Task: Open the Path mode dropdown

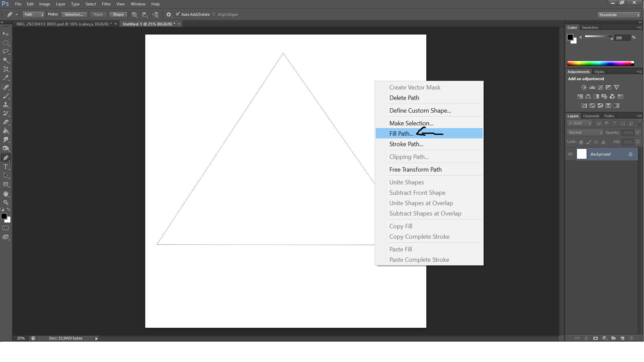Action: 34,14
